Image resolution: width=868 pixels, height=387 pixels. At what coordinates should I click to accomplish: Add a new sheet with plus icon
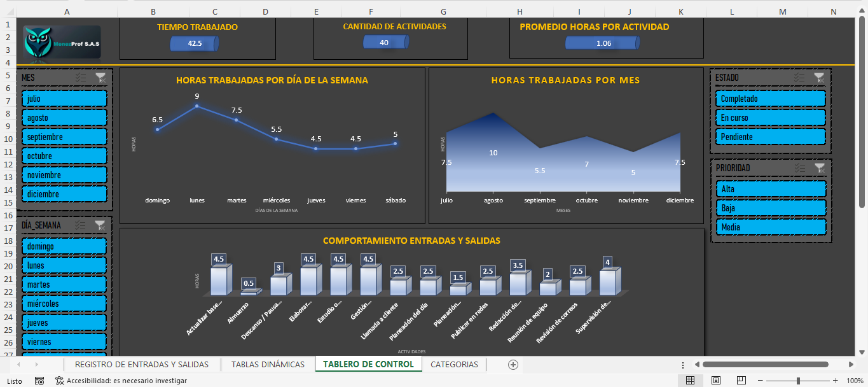[513, 365]
